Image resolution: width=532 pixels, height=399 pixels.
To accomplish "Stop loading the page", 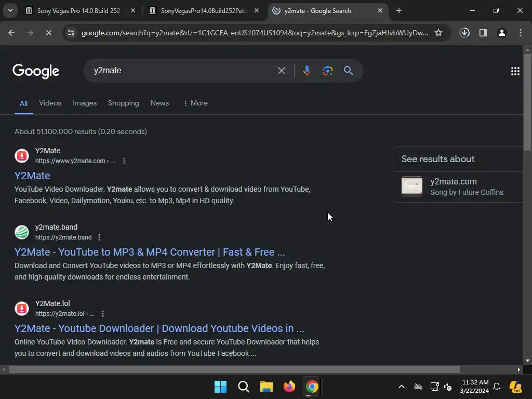I will pyautogui.click(x=48, y=33).
